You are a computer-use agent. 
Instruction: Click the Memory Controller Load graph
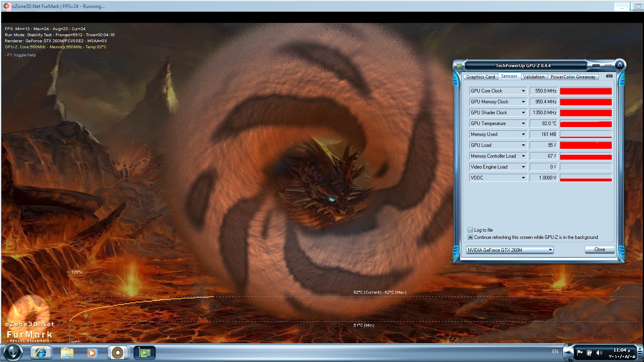[586, 156]
